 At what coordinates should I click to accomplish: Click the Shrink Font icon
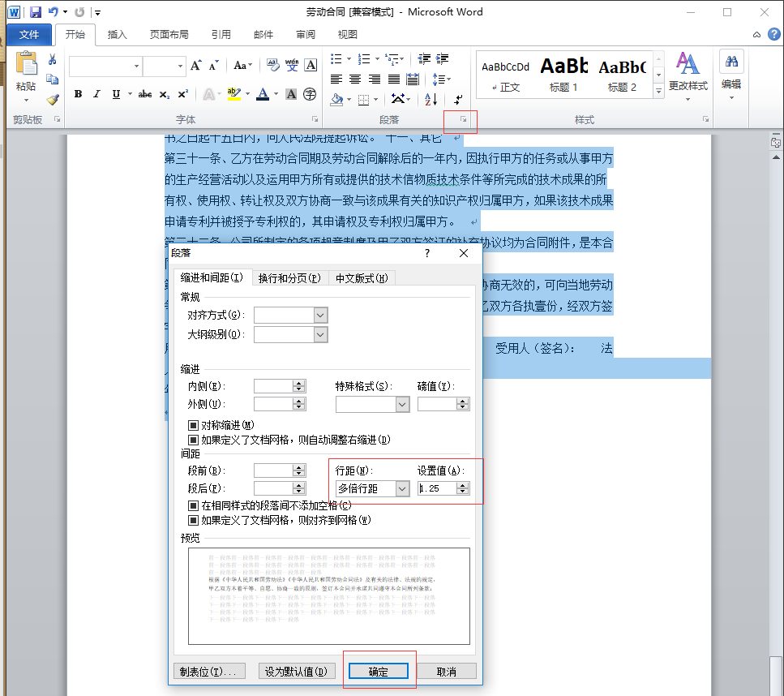point(213,66)
